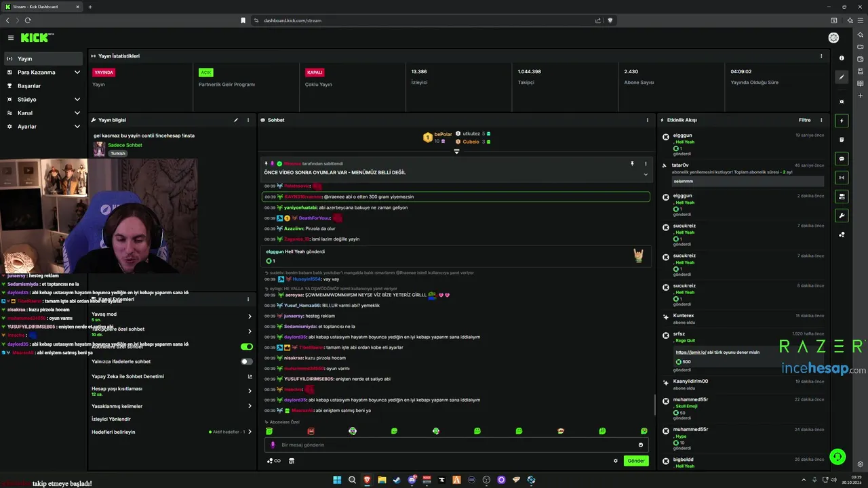Click the jamir.io link in activity feed

690,352
